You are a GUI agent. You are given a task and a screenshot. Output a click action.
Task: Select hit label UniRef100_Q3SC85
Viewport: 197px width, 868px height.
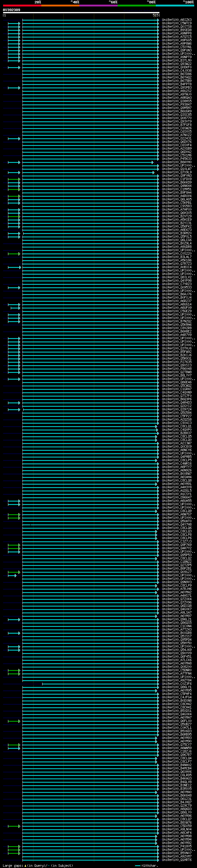point(177,115)
